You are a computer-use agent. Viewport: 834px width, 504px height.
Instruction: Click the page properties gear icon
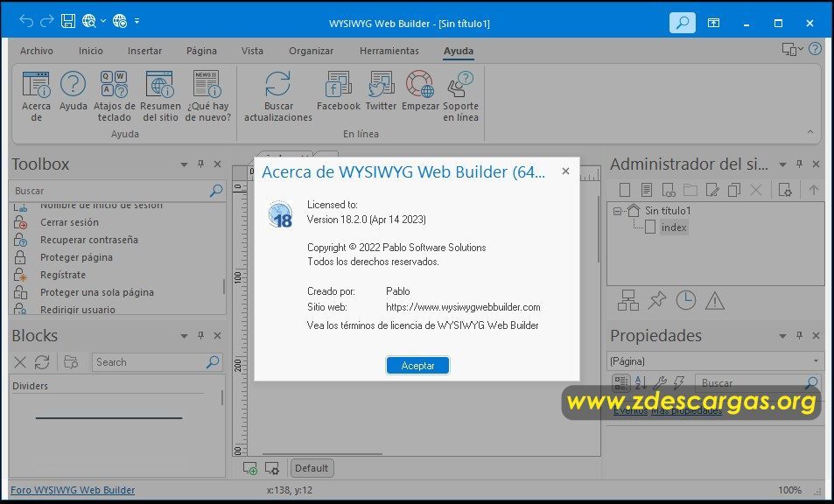784,190
